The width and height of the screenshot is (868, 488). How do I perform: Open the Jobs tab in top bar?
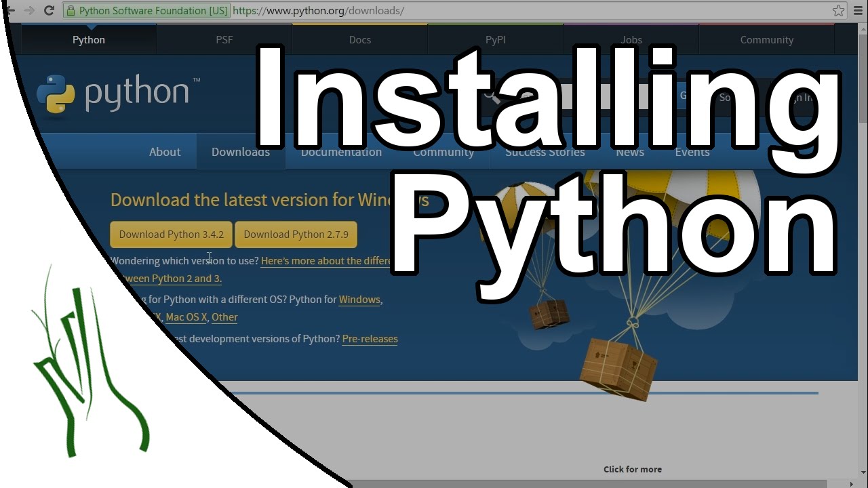(631, 39)
